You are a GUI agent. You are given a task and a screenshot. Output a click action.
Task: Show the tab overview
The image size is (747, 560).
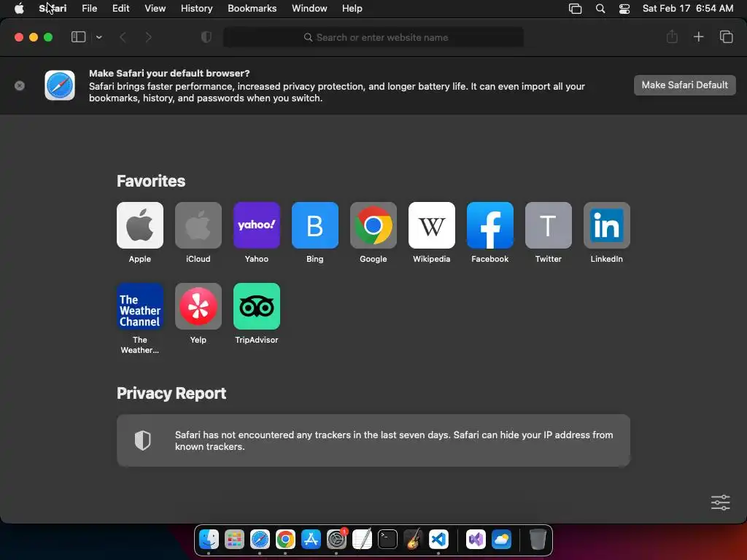click(726, 36)
